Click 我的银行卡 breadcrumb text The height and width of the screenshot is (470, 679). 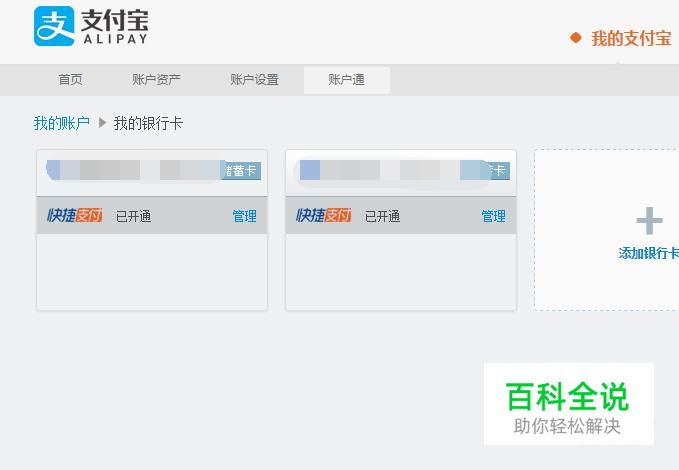(x=148, y=123)
